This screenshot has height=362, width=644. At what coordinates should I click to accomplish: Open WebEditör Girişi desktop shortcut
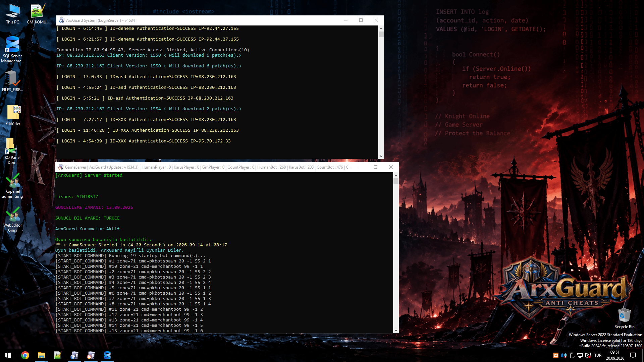tap(12, 219)
